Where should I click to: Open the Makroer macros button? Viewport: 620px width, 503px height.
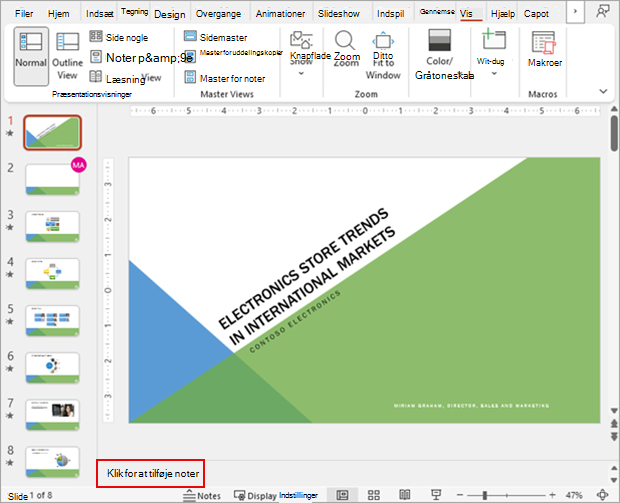click(544, 49)
